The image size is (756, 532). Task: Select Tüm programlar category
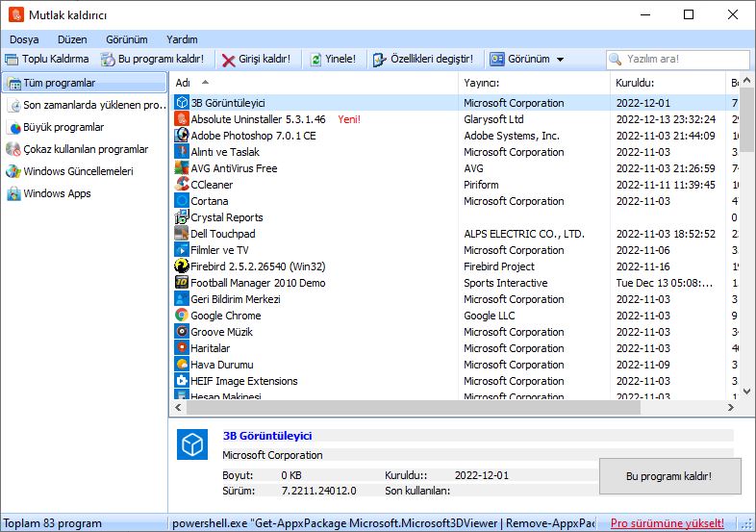coord(85,83)
